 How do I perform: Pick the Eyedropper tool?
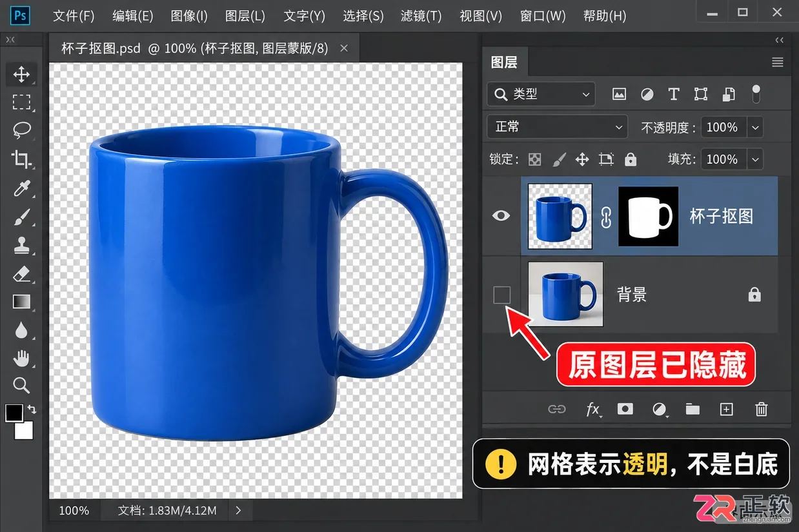21,188
